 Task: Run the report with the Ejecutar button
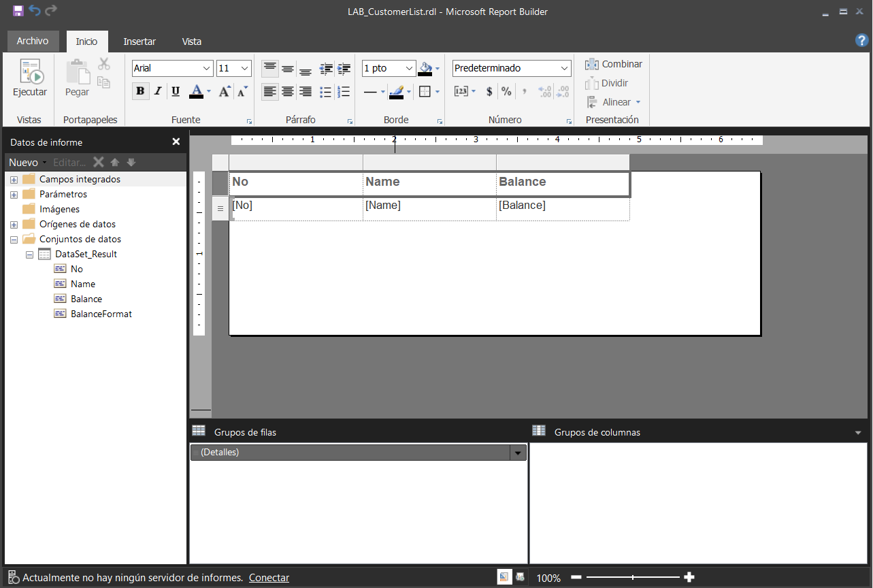(x=30, y=78)
